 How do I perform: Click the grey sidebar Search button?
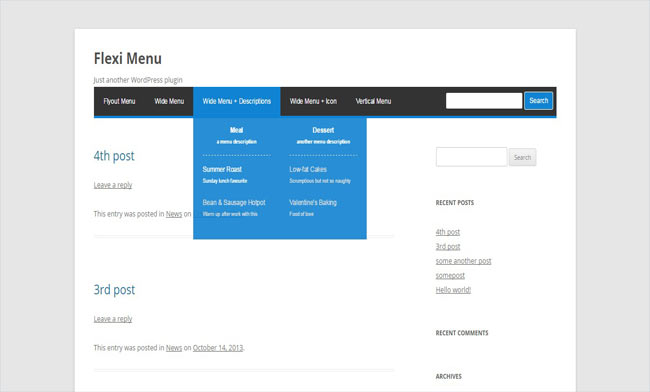click(522, 157)
